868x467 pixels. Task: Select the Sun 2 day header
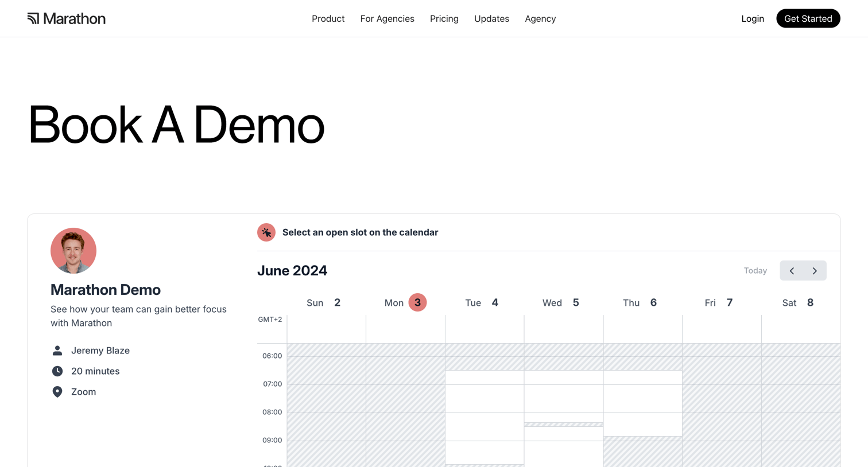coord(324,303)
